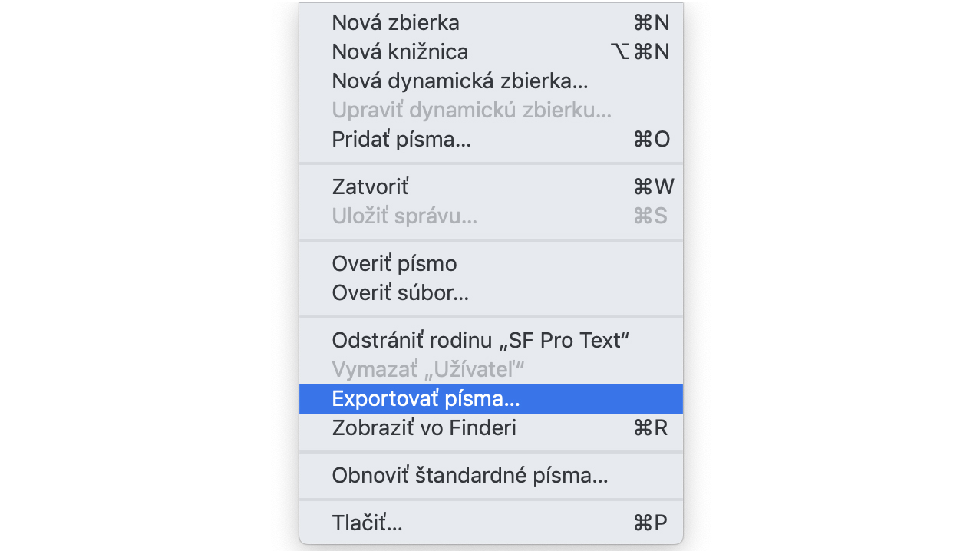980x551 pixels.
Task: Click the ⌘W shortcut next to Zatvoriť
Action: click(x=654, y=187)
